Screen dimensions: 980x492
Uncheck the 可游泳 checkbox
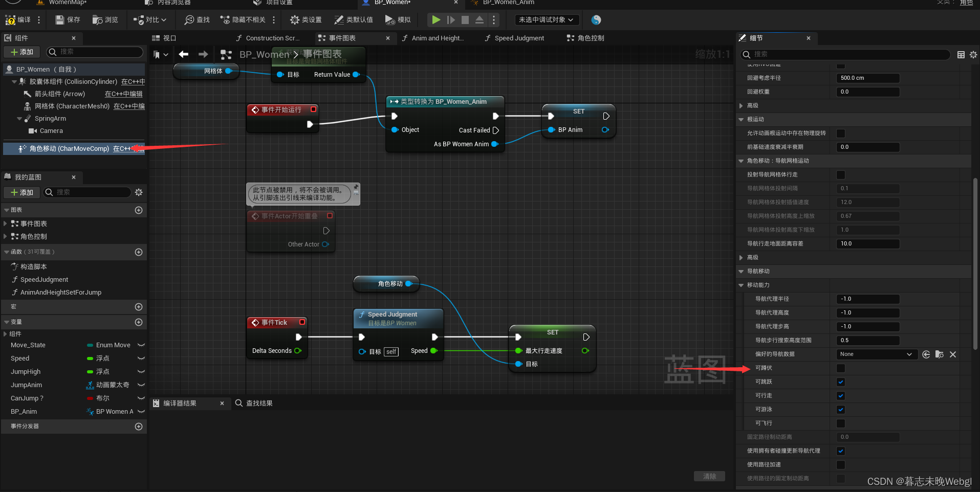click(841, 410)
